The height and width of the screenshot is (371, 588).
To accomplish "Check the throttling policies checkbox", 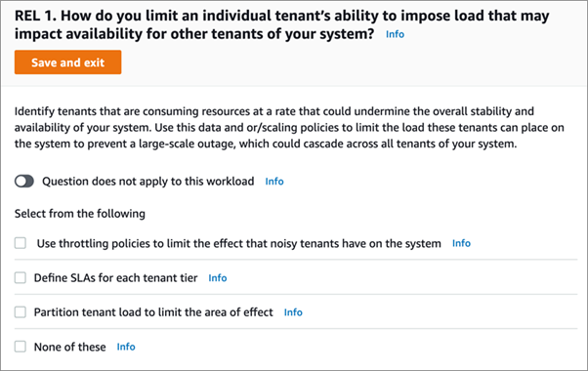I will tap(21, 243).
